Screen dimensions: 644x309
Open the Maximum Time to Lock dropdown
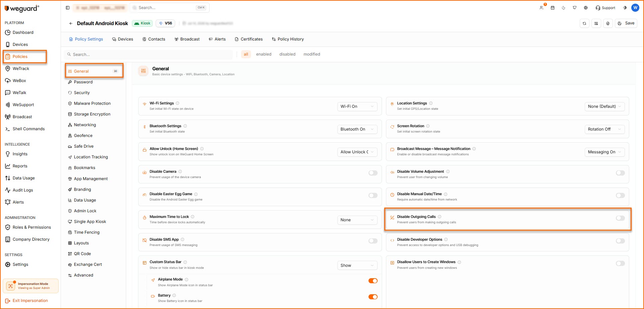pos(357,220)
